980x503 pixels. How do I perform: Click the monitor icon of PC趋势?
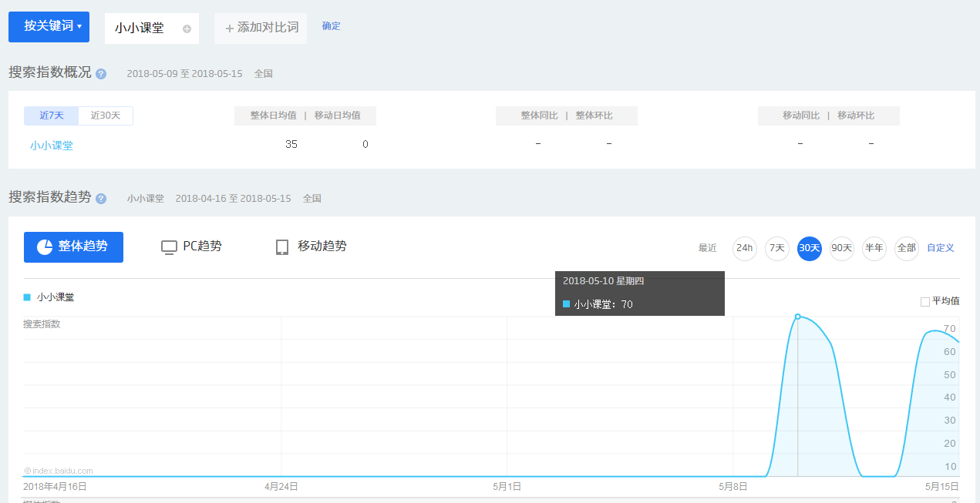click(169, 247)
